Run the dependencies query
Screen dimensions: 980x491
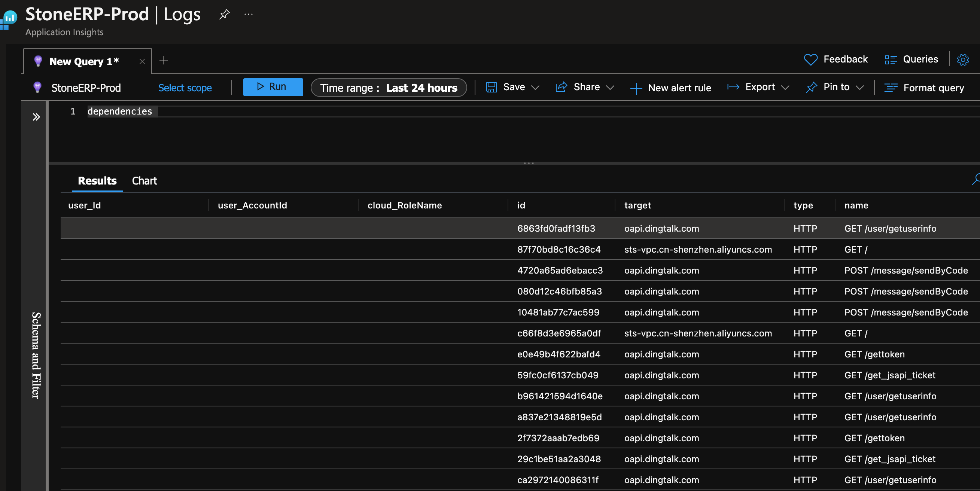pyautogui.click(x=273, y=87)
